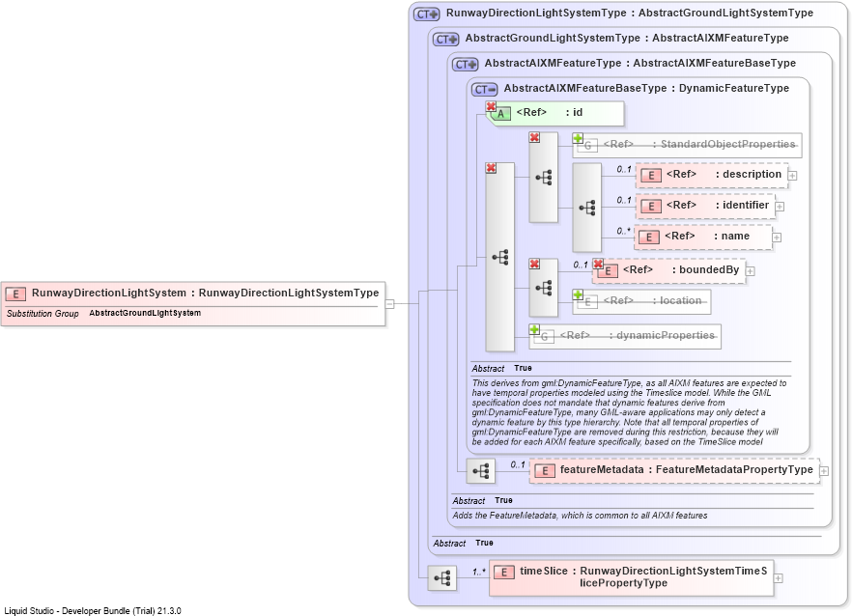Select the sequence compositor beside featureMetadata
This screenshot has height=616, width=852.
tap(481, 471)
